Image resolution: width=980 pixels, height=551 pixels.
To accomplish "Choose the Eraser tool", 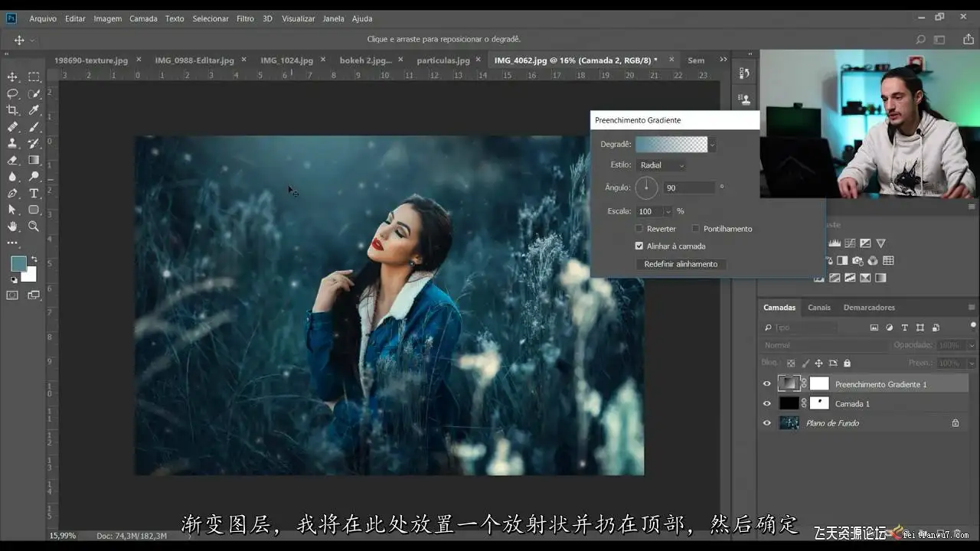I will pyautogui.click(x=12, y=160).
